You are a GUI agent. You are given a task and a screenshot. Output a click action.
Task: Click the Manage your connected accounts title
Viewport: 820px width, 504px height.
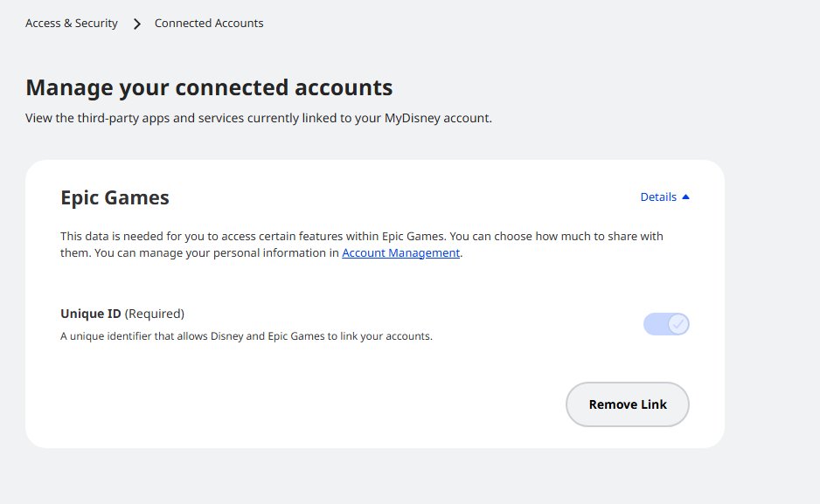pyautogui.click(x=209, y=87)
